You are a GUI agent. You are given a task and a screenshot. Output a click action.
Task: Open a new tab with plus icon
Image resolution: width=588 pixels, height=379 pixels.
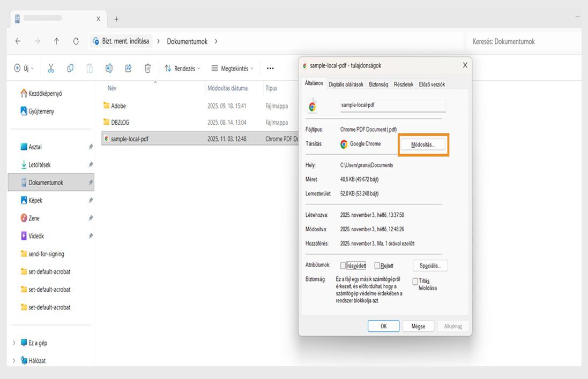(116, 19)
